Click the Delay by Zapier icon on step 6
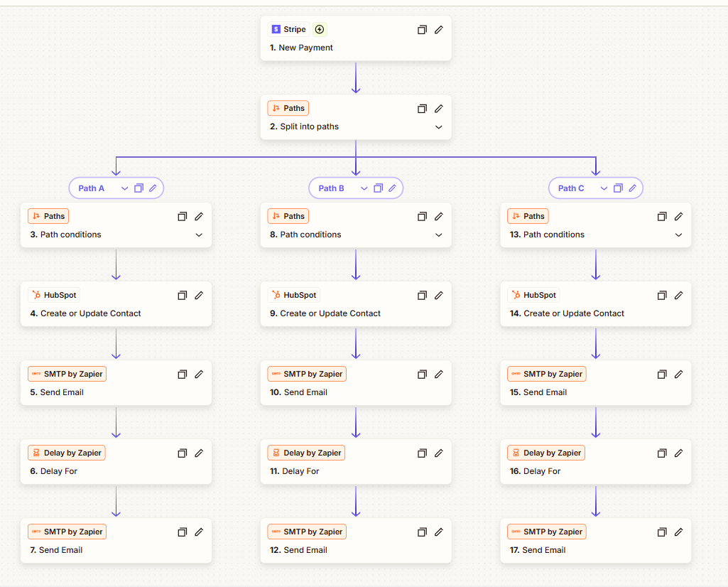The width and height of the screenshot is (728, 587). tap(35, 453)
